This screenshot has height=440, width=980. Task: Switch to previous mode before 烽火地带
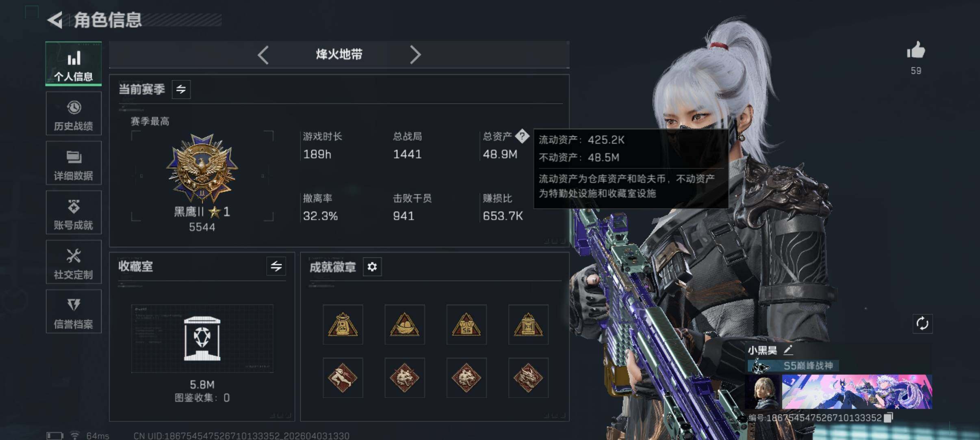(x=263, y=55)
